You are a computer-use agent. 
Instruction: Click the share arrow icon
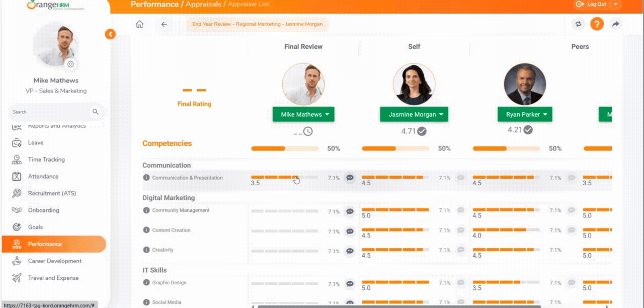pyautogui.click(x=615, y=24)
